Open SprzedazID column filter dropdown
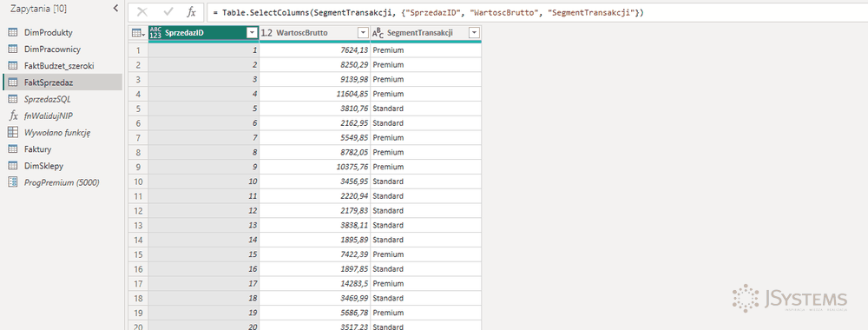This screenshot has height=330, width=868. click(x=253, y=33)
